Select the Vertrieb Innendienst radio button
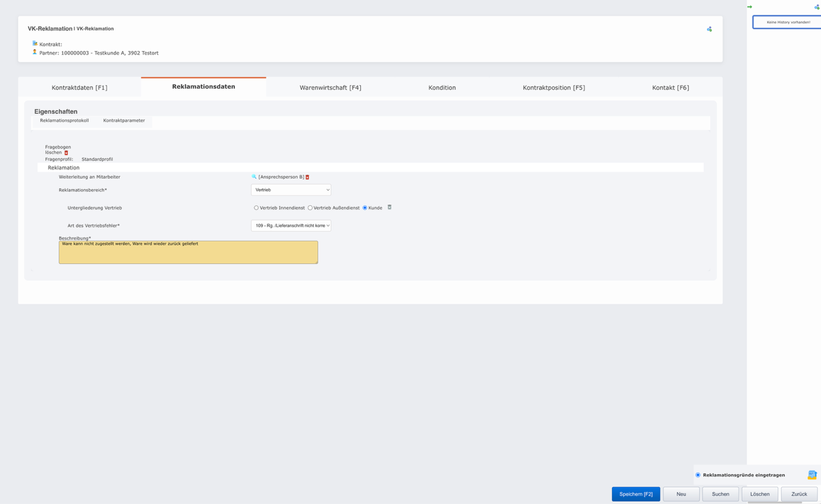This screenshot has height=504, width=821. [x=256, y=208]
